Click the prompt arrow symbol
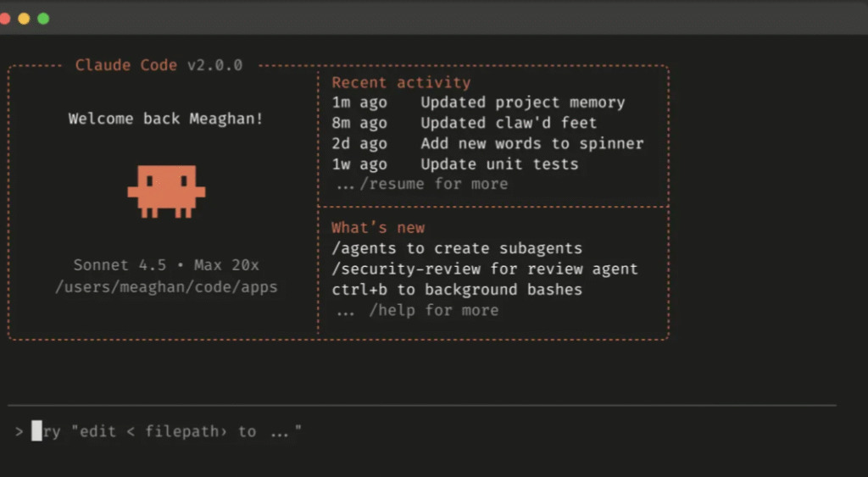The height and width of the screenshot is (477, 868). [19, 432]
